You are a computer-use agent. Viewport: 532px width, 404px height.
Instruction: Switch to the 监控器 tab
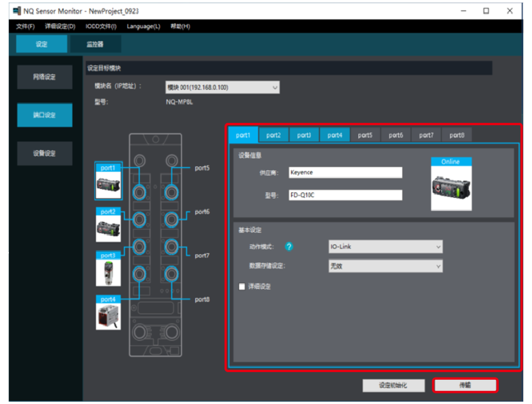95,44
